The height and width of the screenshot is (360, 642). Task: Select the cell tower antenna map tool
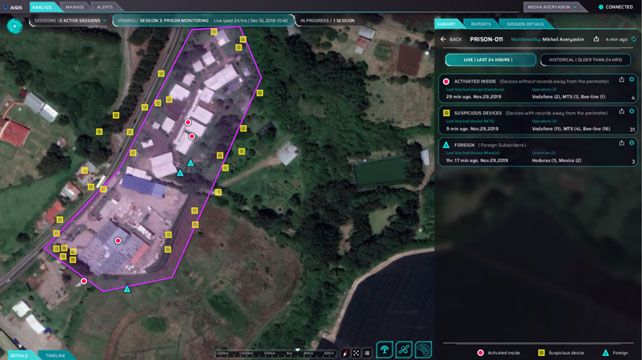pos(384,350)
